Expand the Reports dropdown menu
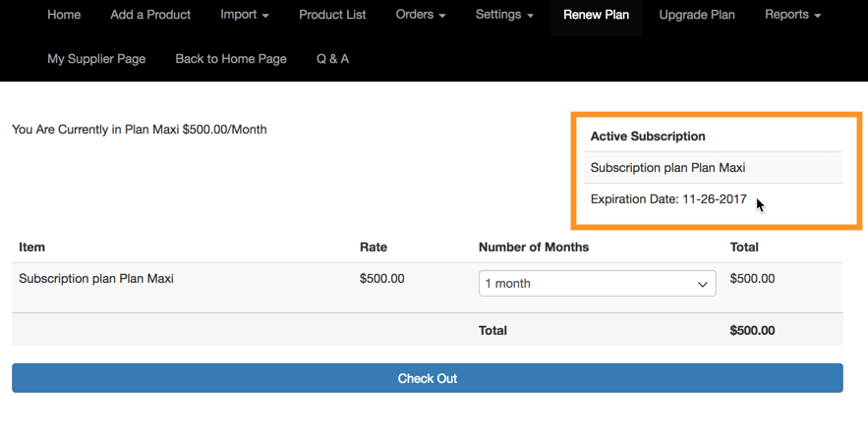This screenshot has height=439, width=868. 792,15
